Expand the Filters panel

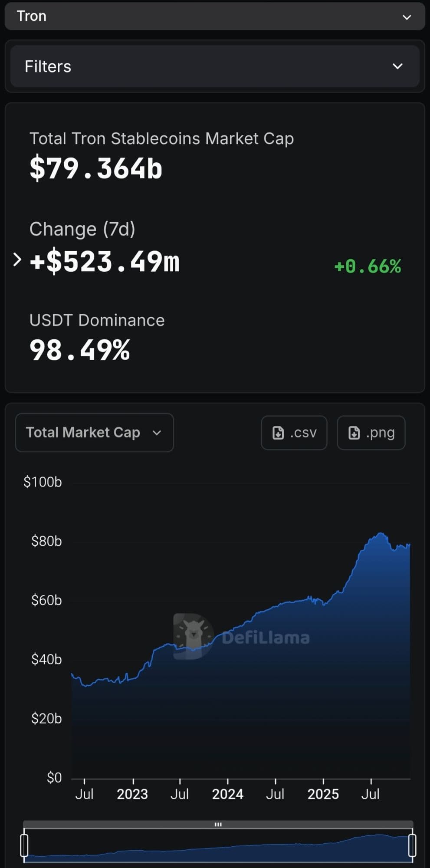coord(215,66)
